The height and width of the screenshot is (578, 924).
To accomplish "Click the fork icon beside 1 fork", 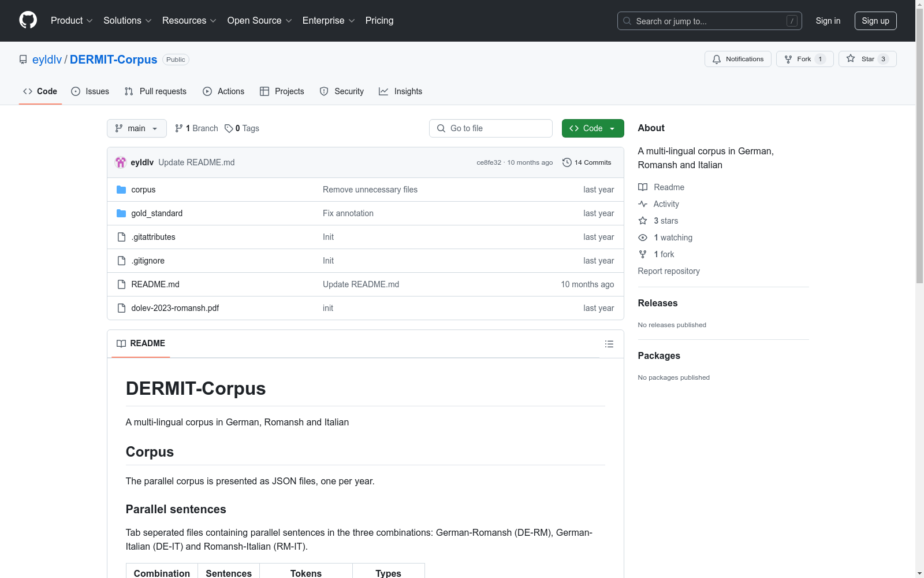I will (643, 254).
